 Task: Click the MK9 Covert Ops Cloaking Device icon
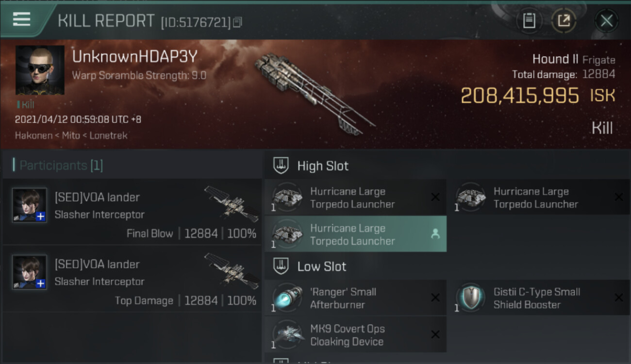point(287,335)
